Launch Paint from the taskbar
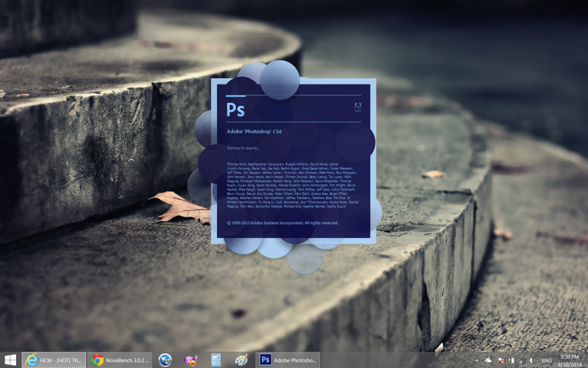588x368 pixels. point(241,360)
